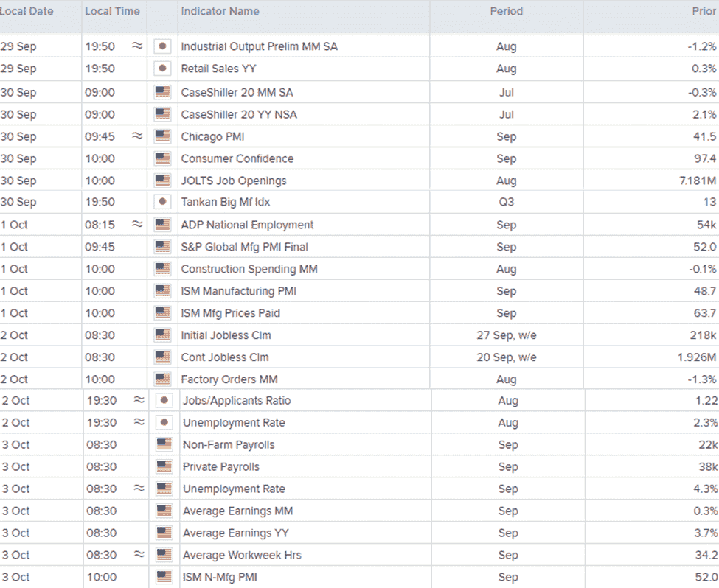The image size is (719, 588).
Task: Click the Prior column header
Action: pyautogui.click(x=704, y=12)
